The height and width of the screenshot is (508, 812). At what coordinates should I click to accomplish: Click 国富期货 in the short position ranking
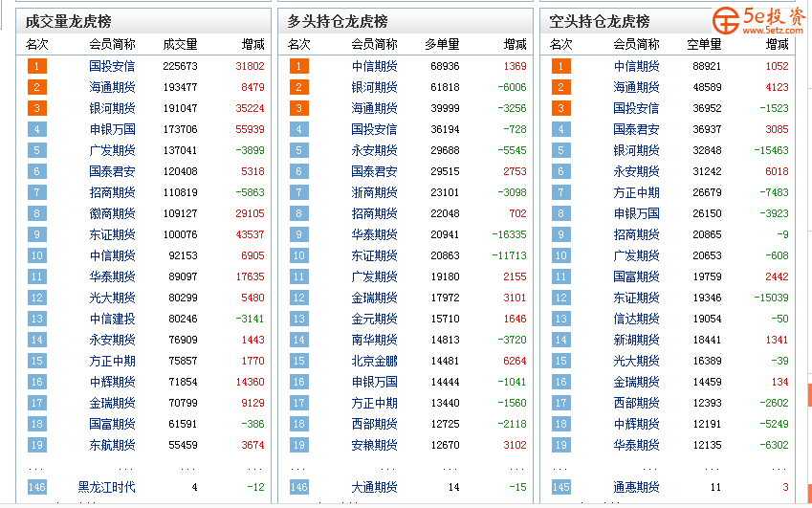pos(636,276)
